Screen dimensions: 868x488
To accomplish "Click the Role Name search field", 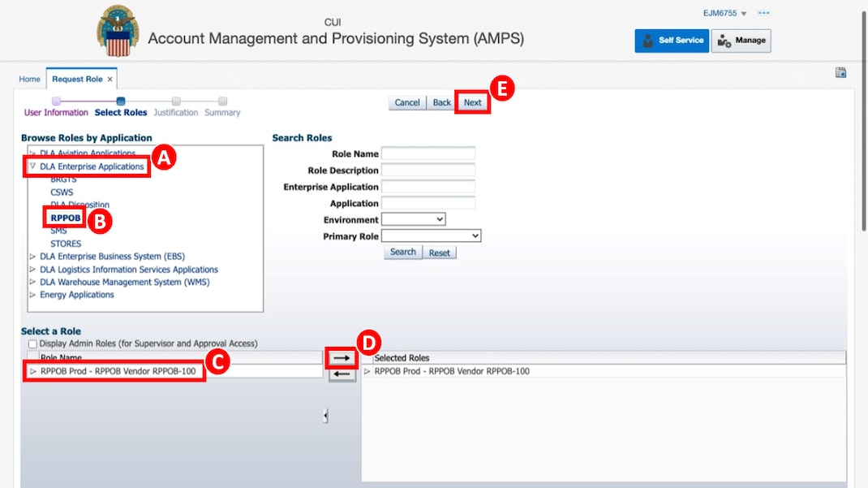I will click(428, 153).
